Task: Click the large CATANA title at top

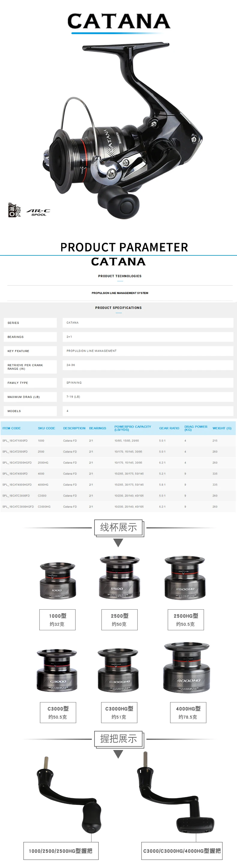Action: [x=118, y=21]
